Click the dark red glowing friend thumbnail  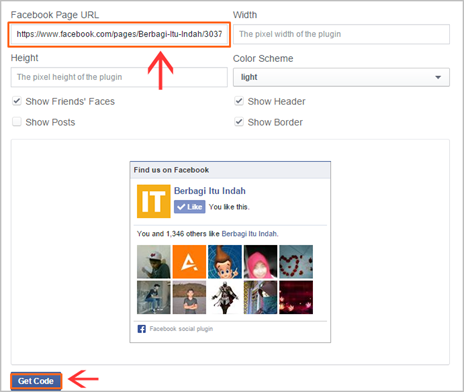click(x=296, y=297)
